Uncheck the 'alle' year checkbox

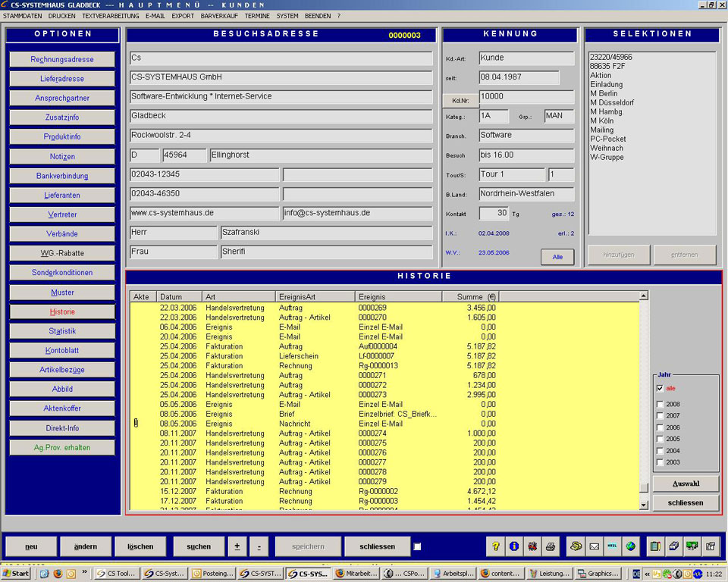660,388
